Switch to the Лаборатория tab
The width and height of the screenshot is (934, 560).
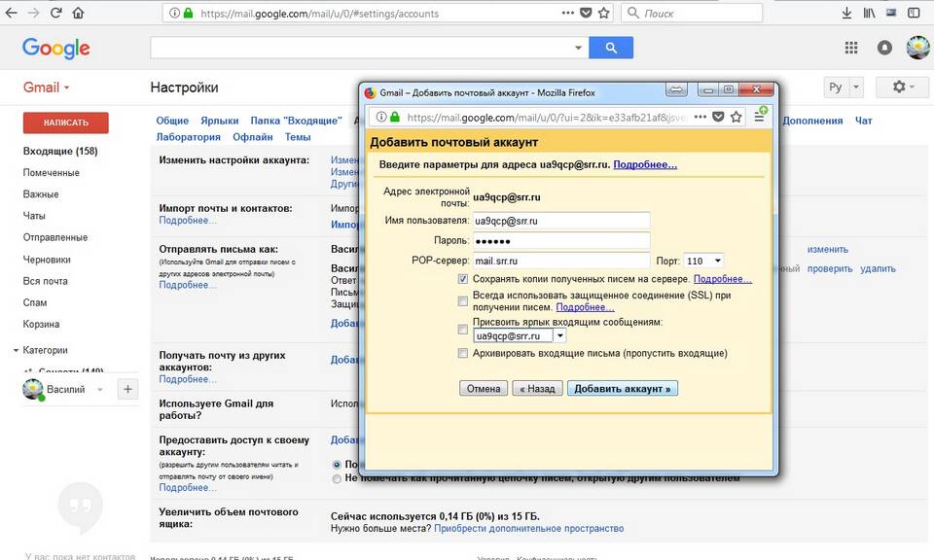tap(188, 137)
